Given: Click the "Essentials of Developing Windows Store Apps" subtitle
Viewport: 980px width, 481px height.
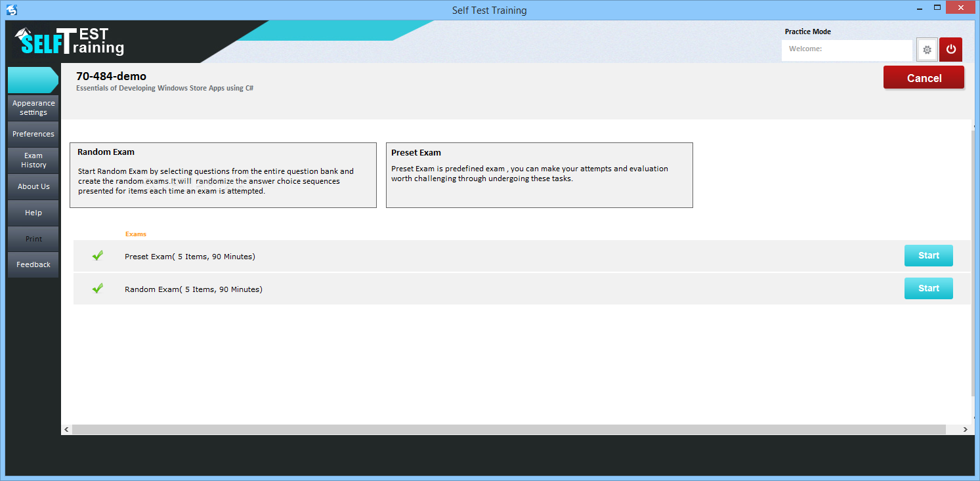Looking at the screenshot, I should click(x=165, y=88).
